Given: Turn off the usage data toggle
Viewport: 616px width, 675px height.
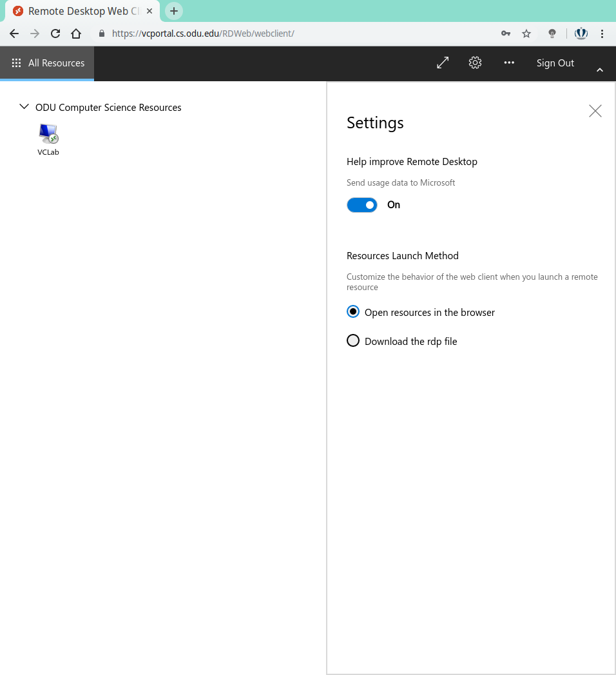Looking at the screenshot, I should [x=361, y=205].
